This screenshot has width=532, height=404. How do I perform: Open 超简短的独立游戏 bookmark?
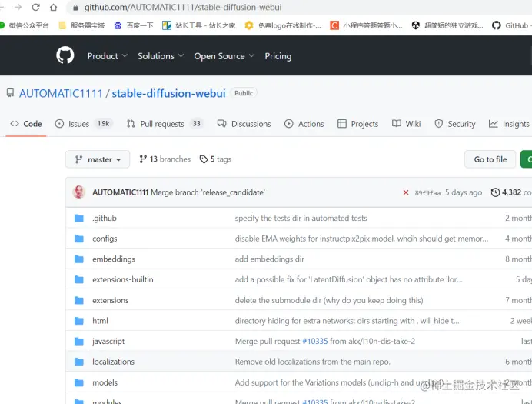(447, 25)
